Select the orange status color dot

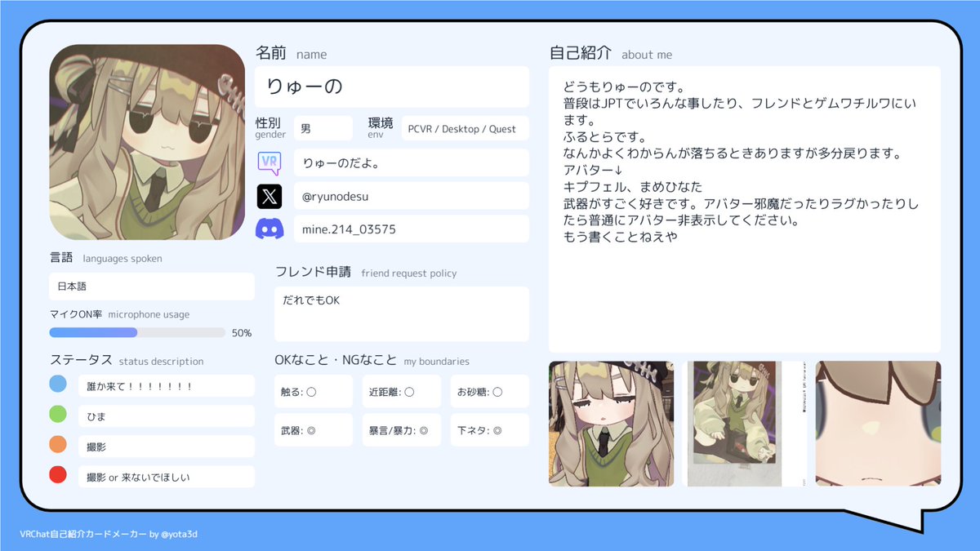pos(58,445)
